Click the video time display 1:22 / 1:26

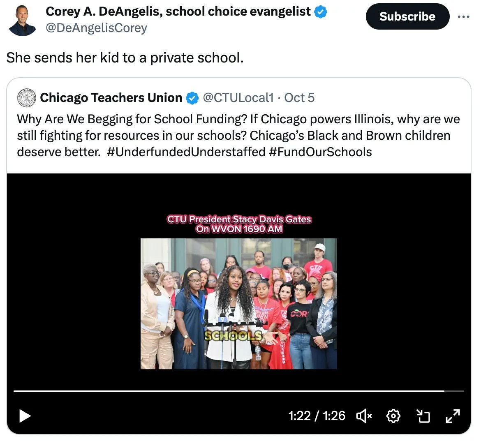(x=317, y=416)
